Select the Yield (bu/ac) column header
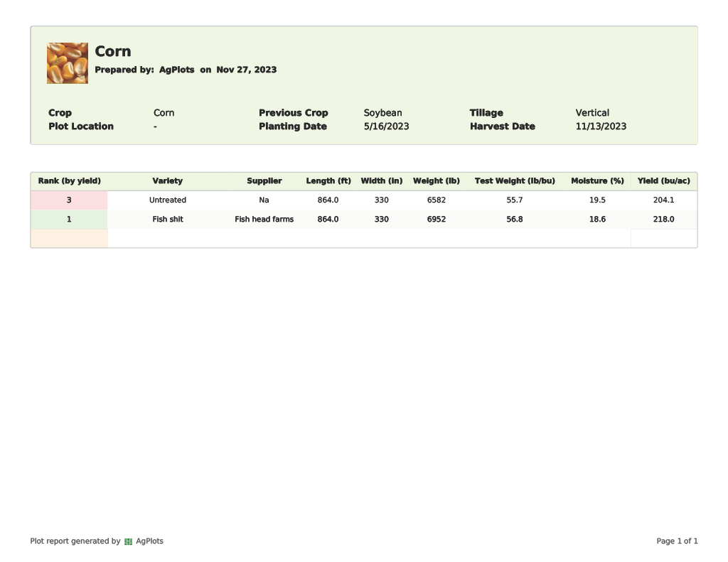Viewport: 728px width, 562px height. (x=663, y=181)
